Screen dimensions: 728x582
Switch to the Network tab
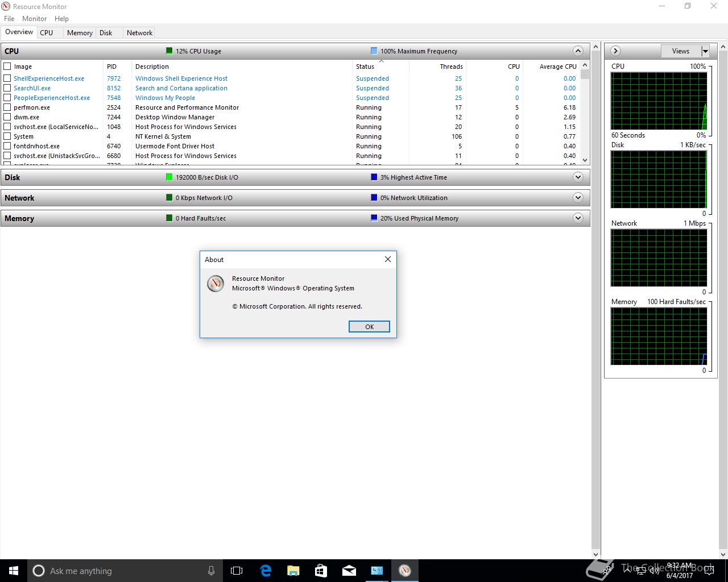coord(139,33)
